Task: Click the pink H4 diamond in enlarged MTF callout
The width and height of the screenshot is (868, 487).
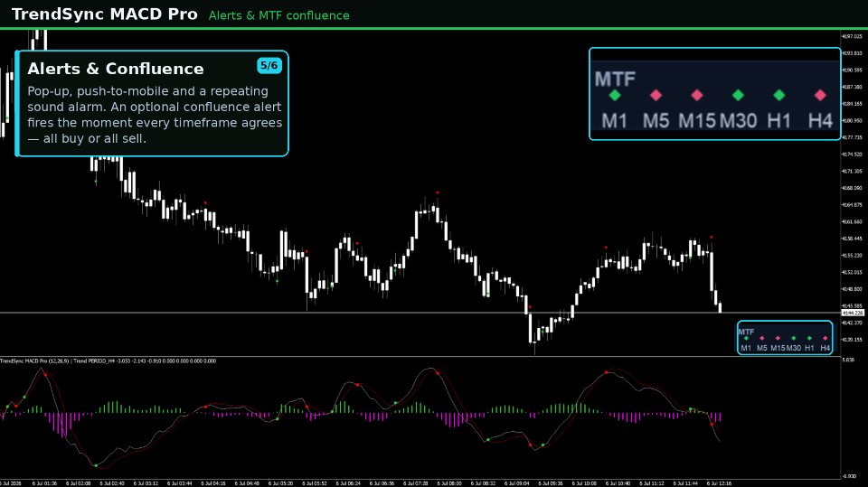Action: click(x=820, y=95)
